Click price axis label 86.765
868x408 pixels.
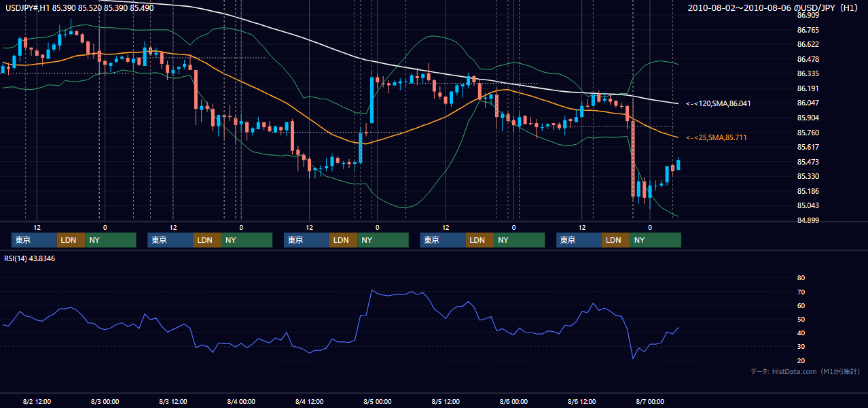click(808, 30)
